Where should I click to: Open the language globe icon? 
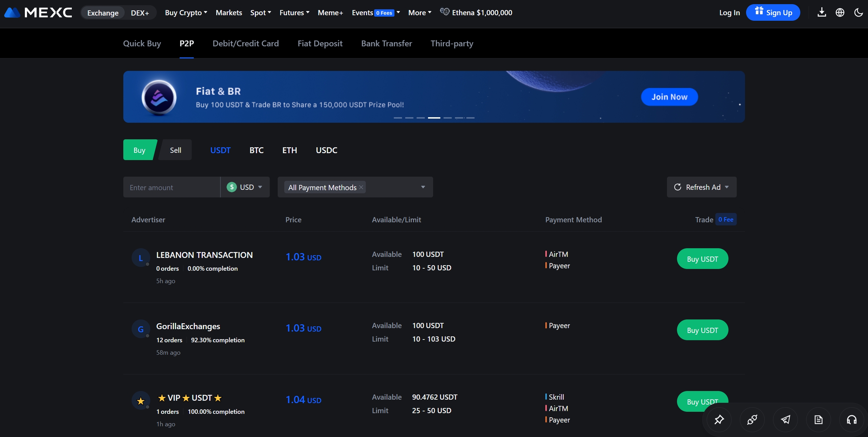point(840,12)
